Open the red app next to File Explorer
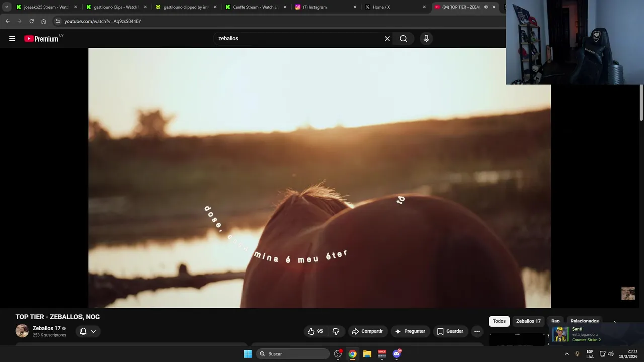The height and width of the screenshot is (362, 644). click(382, 354)
